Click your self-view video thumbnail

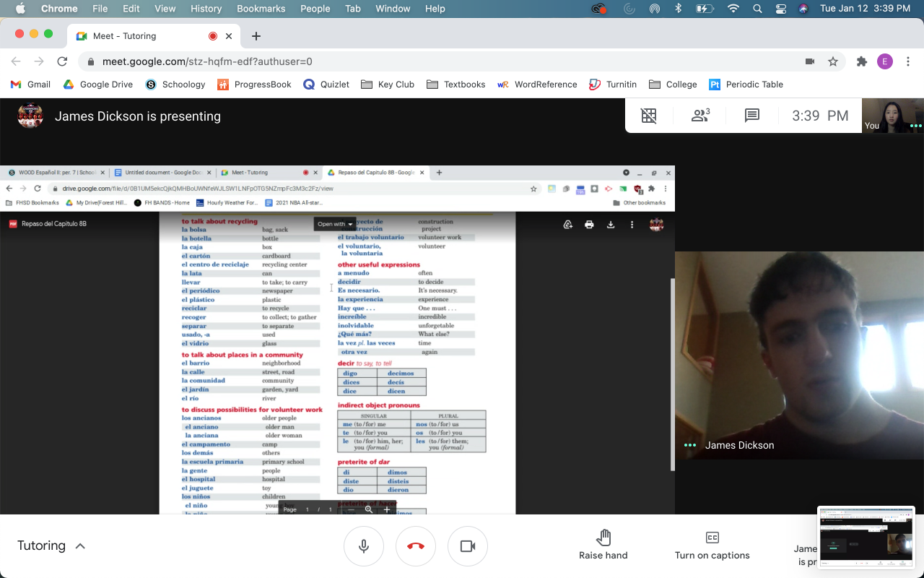pyautogui.click(x=894, y=116)
